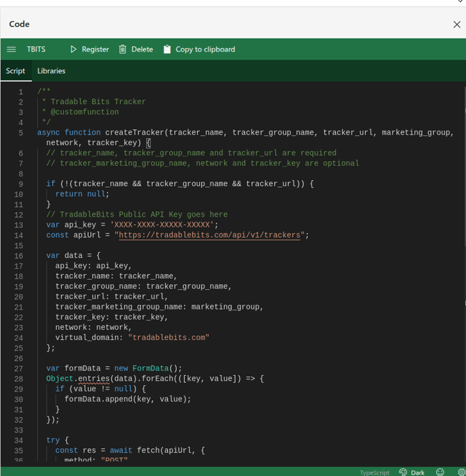This screenshot has height=476, width=466.
Task: Click 'tracker_marketing_group_name: marketing_group,' line
Action: pos(159,307)
